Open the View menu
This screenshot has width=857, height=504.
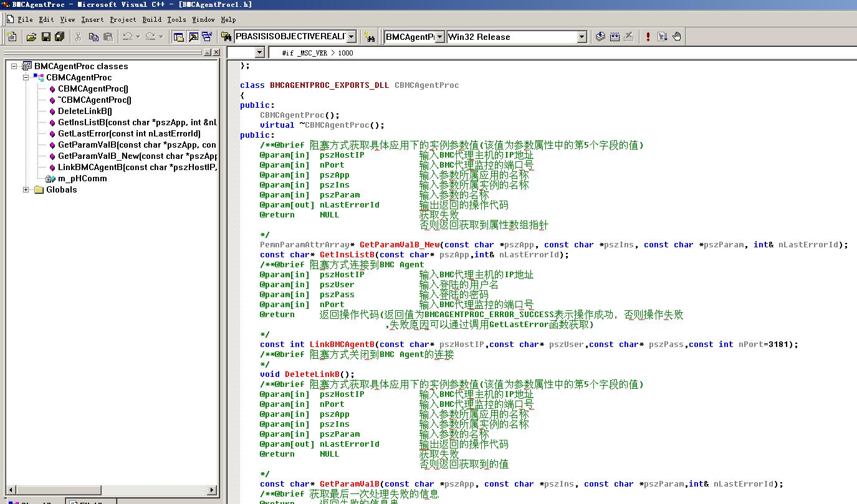pyautogui.click(x=67, y=19)
